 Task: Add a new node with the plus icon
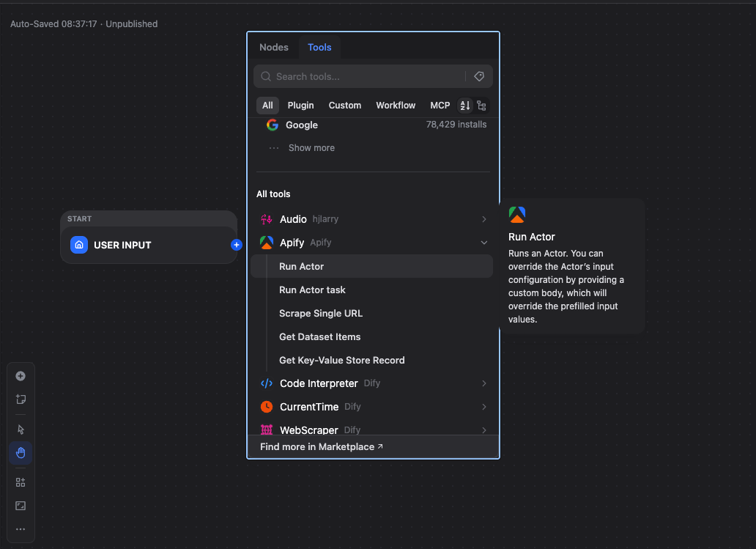tap(21, 375)
